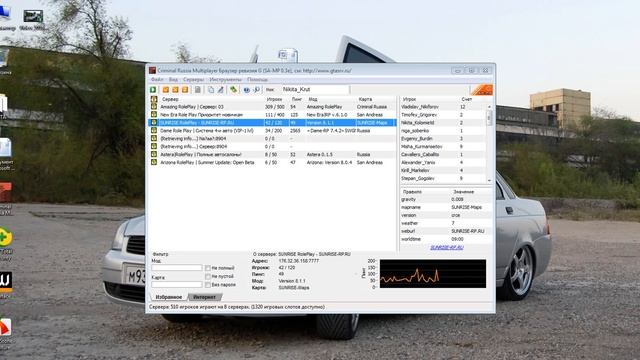The width and height of the screenshot is (640, 360).
Task: Click the ping history graph
Action: tap(433, 273)
